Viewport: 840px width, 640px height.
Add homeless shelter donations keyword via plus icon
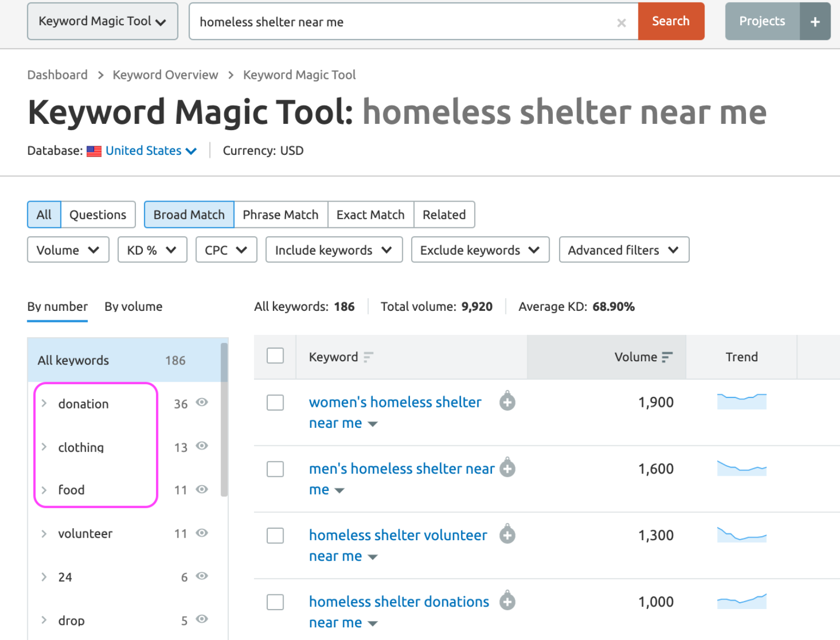507,601
